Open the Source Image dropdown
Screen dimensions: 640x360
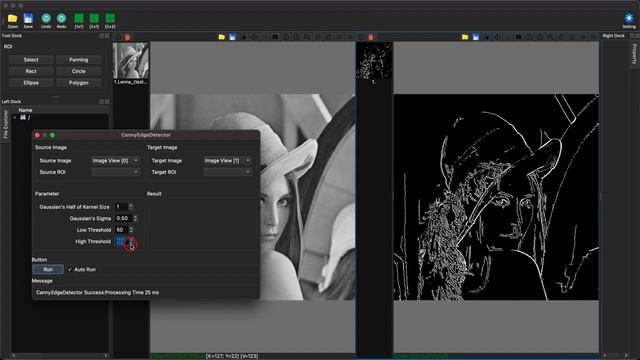(x=115, y=161)
